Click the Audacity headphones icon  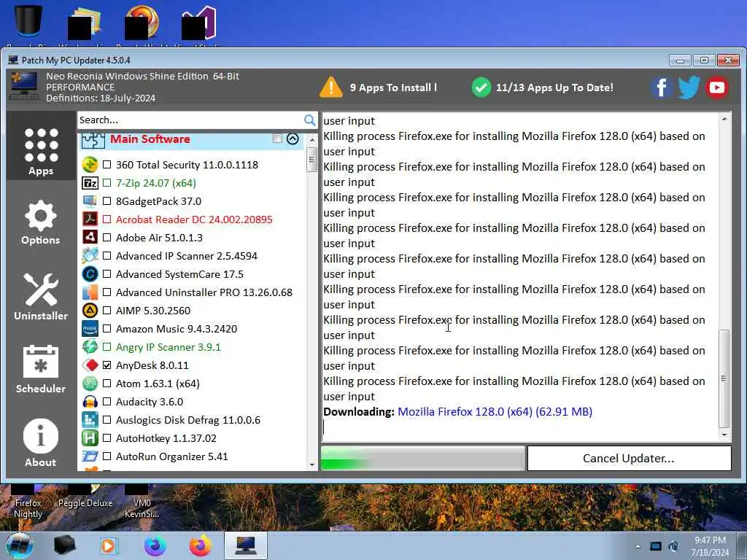click(x=90, y=402)
